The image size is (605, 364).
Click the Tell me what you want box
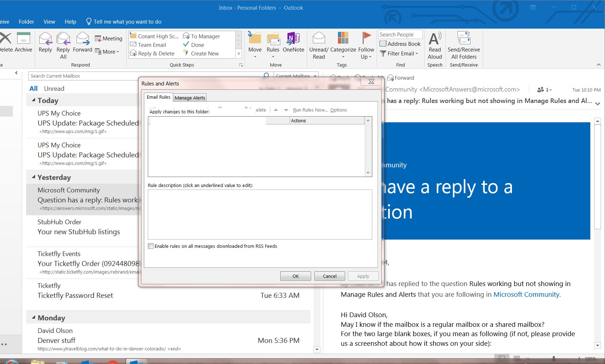tap(124, 21)
